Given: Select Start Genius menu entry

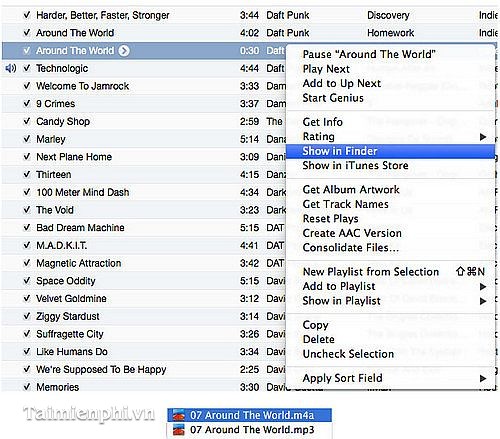Looking at the screenshot, I should click(x=333, y=98).
